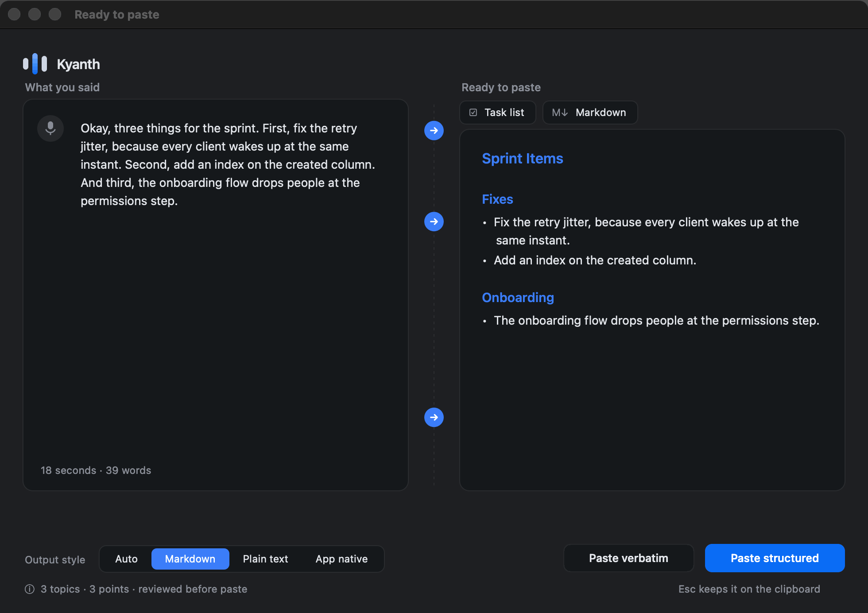Image resolution: width=868 pixels, height=613 pixels.
Task: Choose Markdown output style in the bottom bar
Action: tap(190, 559)
